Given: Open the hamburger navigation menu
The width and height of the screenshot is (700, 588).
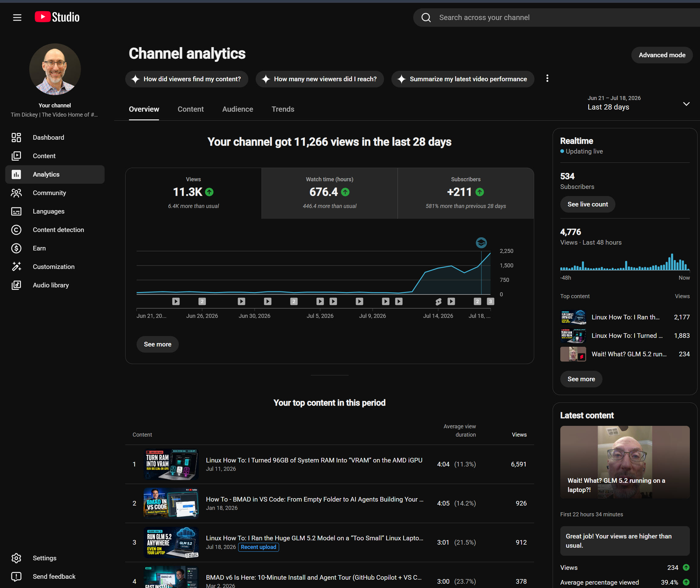Looking at the screenshot, I should [17, 17].
